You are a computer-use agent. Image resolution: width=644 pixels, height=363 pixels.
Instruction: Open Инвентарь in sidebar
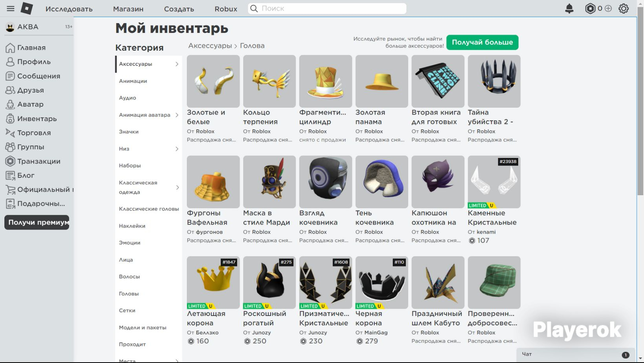coord(31,119)
